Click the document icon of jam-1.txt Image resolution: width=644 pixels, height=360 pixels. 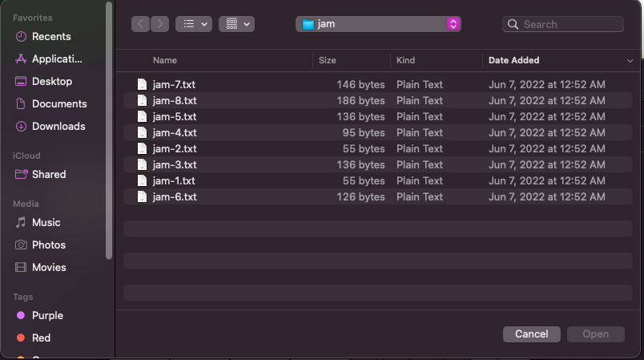point(142,181)
